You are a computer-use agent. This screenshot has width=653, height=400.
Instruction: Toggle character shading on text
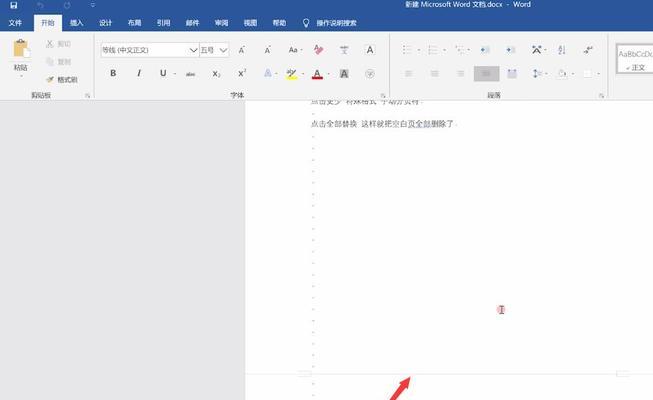(344, 74)
